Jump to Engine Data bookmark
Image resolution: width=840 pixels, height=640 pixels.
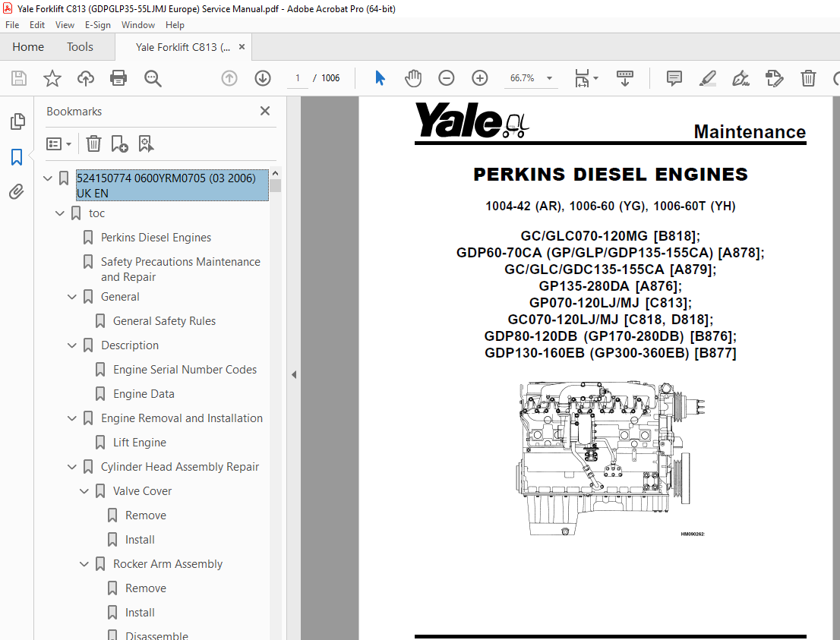[x=144, y=393]
